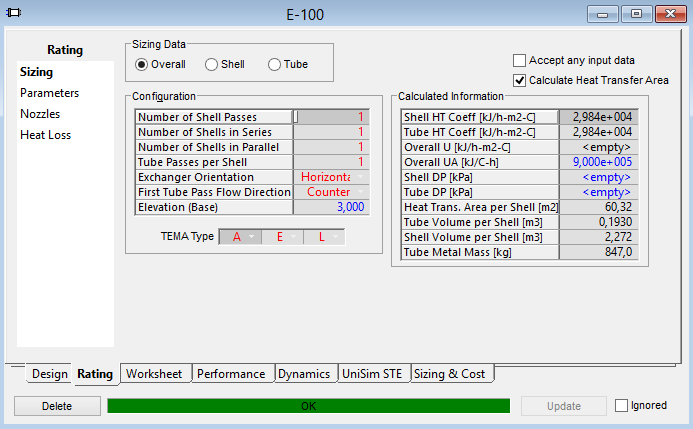This screenshot has height=429, width=693.
Task: Close the E-100 window
Action: pos(670,14)
